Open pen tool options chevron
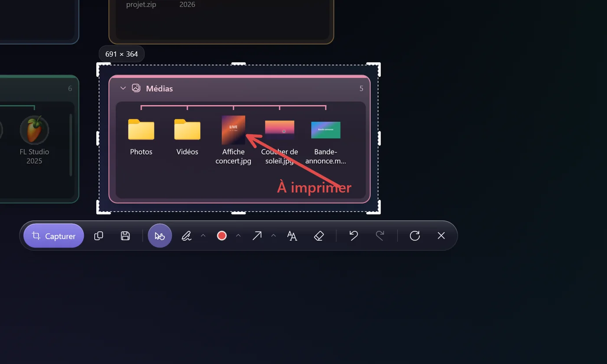 click(203, 236)
